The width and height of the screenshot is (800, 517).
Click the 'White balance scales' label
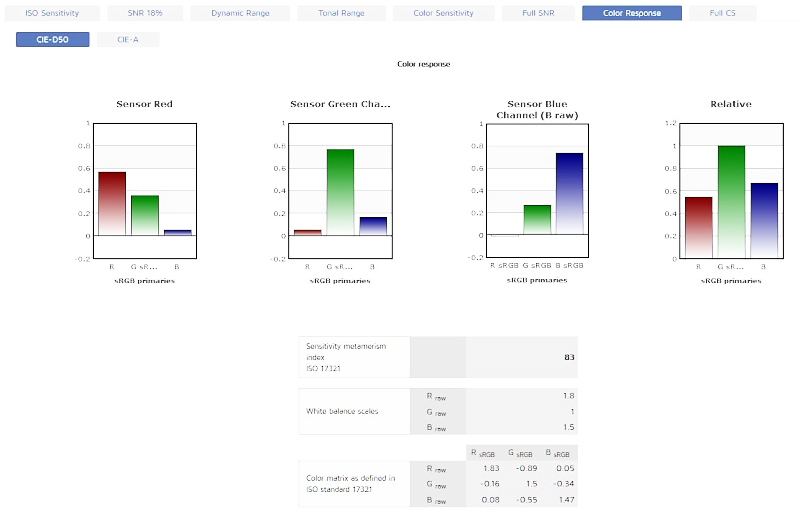point(342,411)
